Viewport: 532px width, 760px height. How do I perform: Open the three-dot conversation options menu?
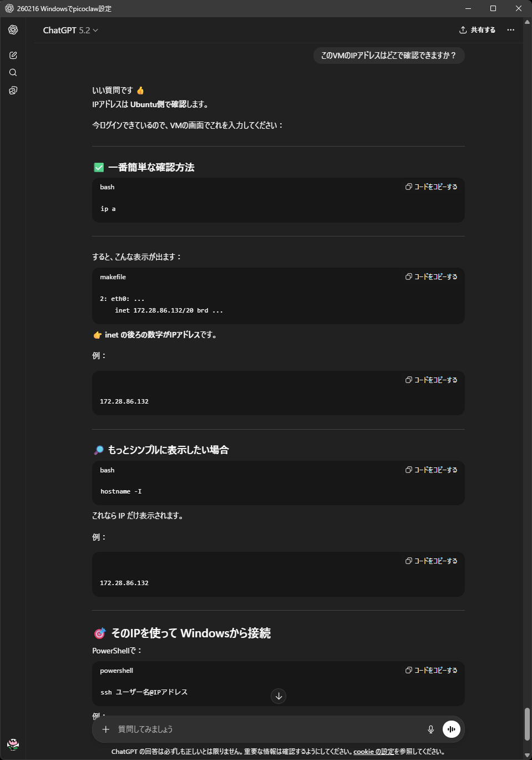click(511, 30)
